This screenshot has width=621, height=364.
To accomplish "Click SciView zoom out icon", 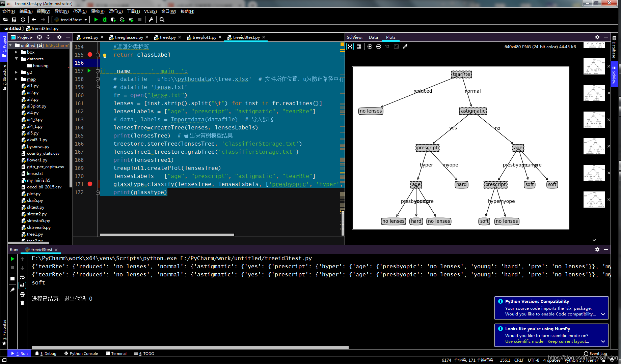I will point(379,47).
